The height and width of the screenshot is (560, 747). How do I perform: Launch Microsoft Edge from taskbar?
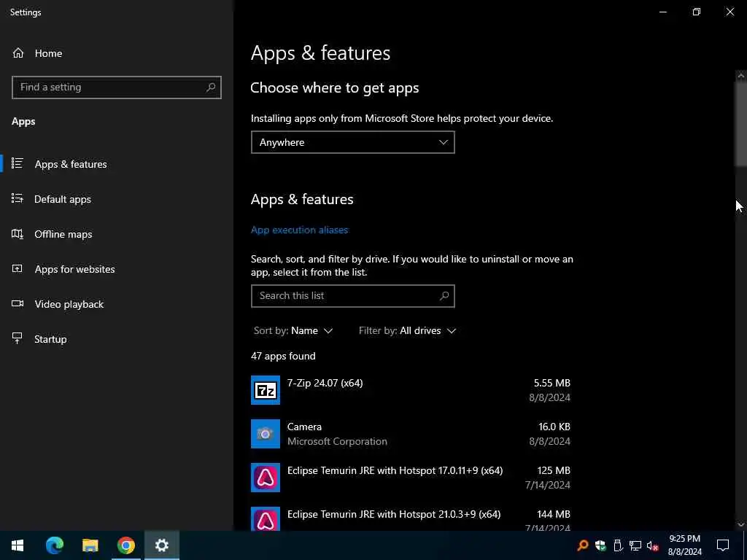(x=54, y=545)
